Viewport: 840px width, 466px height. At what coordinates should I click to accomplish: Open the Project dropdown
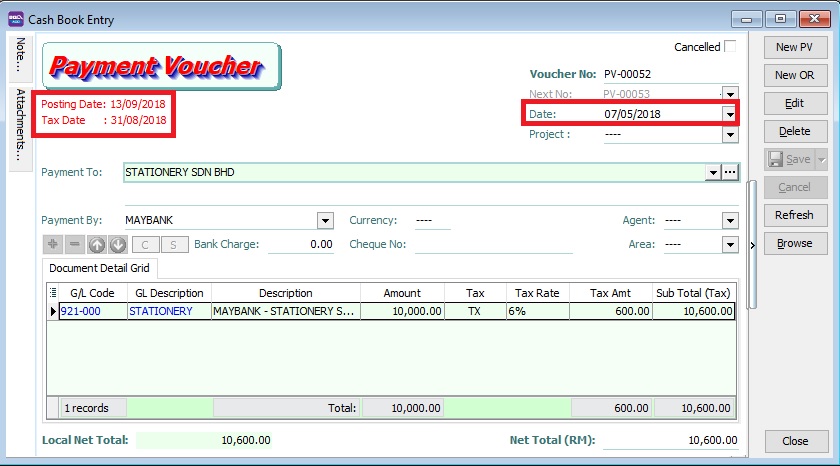[x=730, y=134]
